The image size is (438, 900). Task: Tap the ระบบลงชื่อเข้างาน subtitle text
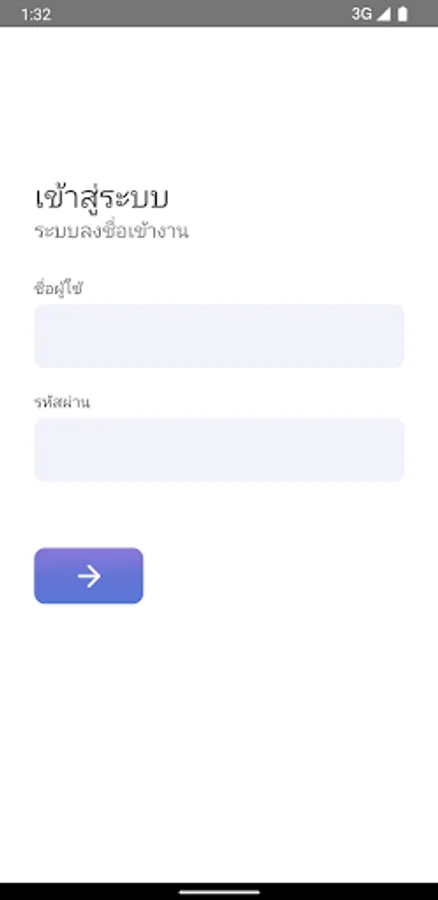click(x=111, y=231)
